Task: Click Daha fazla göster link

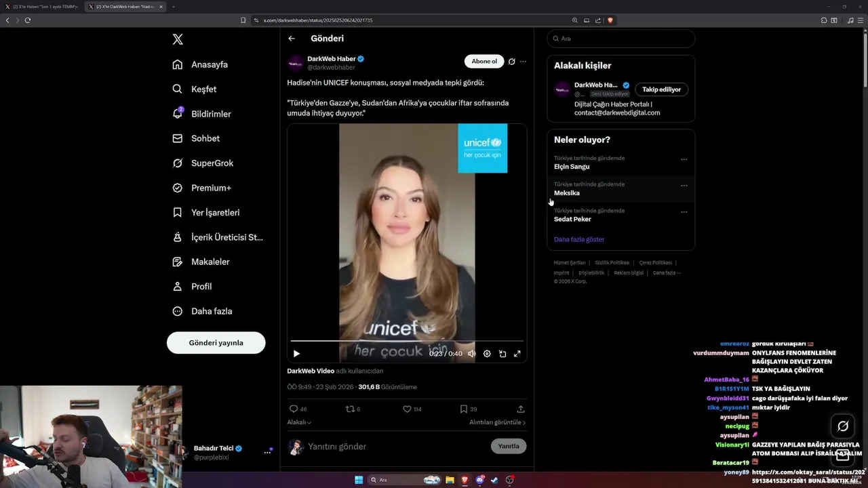Action: pos(579,239)
